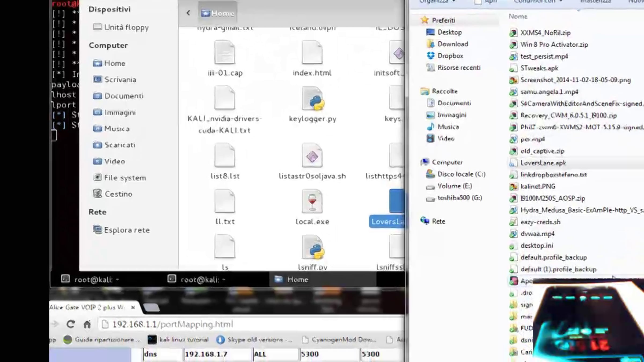
Task: Click the Cestino trash icon in sidebar
Action: pos(97,194)
